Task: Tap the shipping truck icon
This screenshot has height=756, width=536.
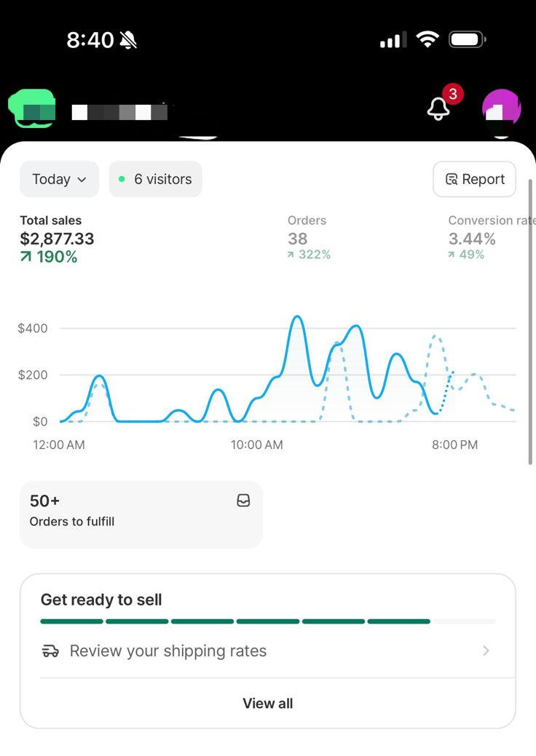Action: (x=50, y=650)
